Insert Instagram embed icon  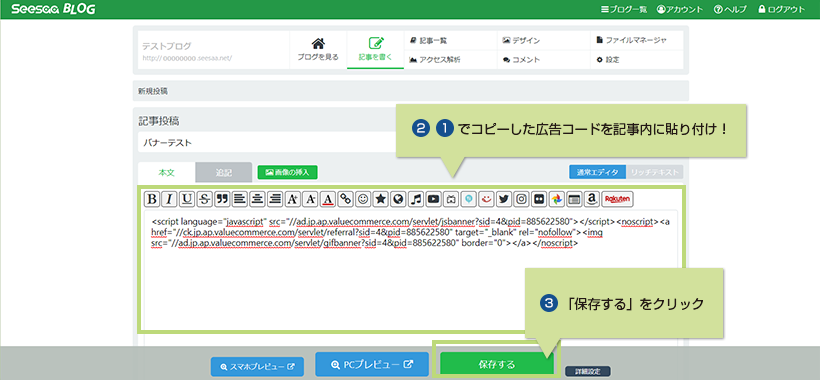tap(521, 199)
